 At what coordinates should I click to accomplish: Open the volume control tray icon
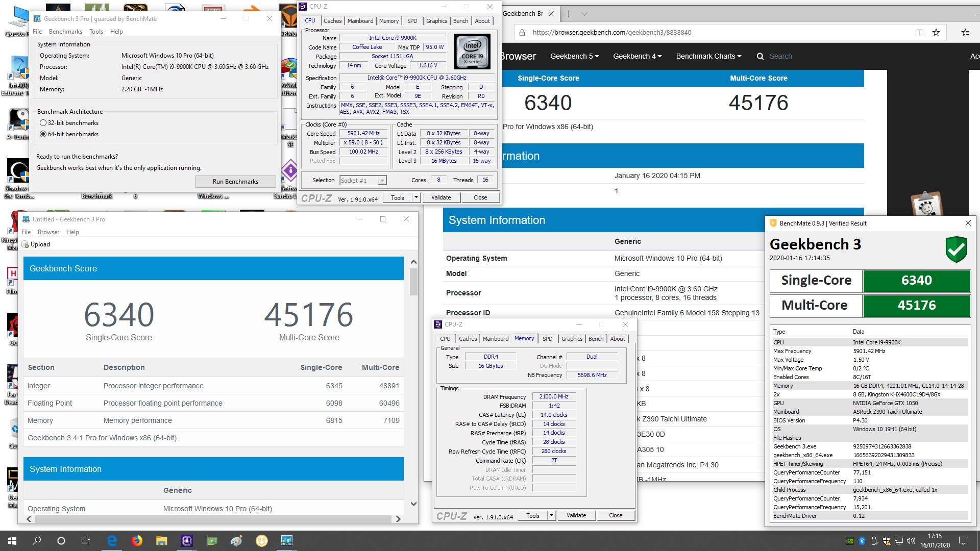(x=911, y=541)
